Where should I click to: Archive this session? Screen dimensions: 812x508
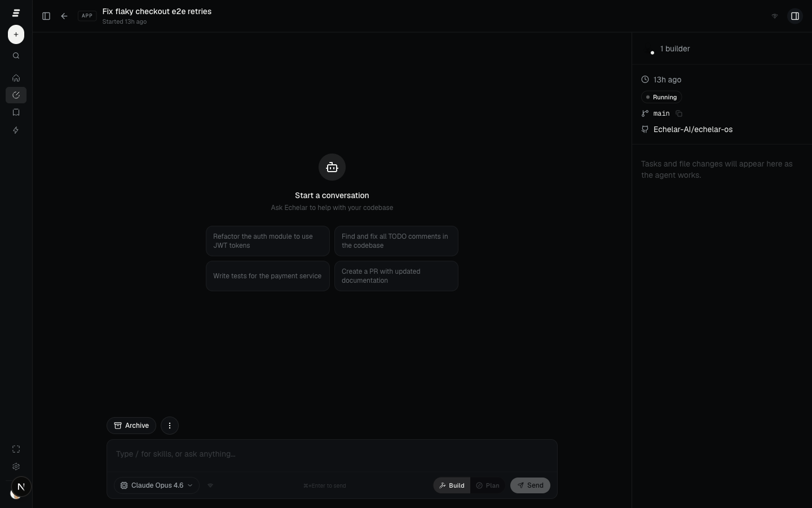pos(131,426)
